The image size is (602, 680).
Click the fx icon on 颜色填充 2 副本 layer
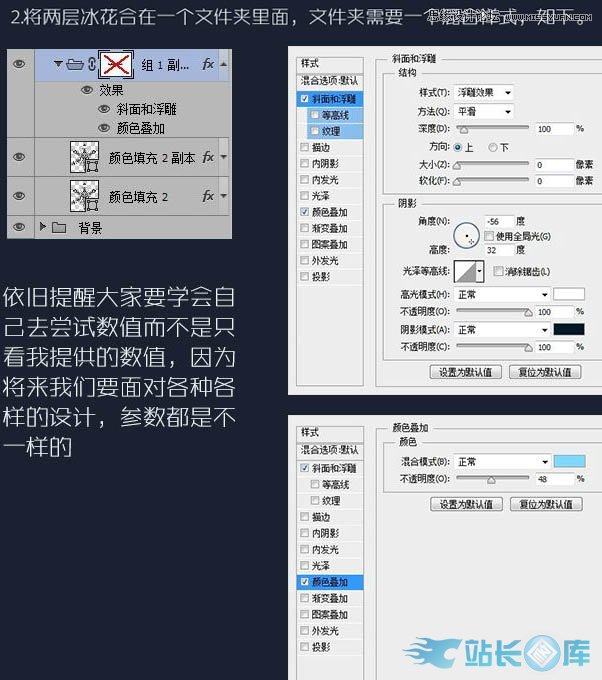pyautogui.click(x=208, y=157)
